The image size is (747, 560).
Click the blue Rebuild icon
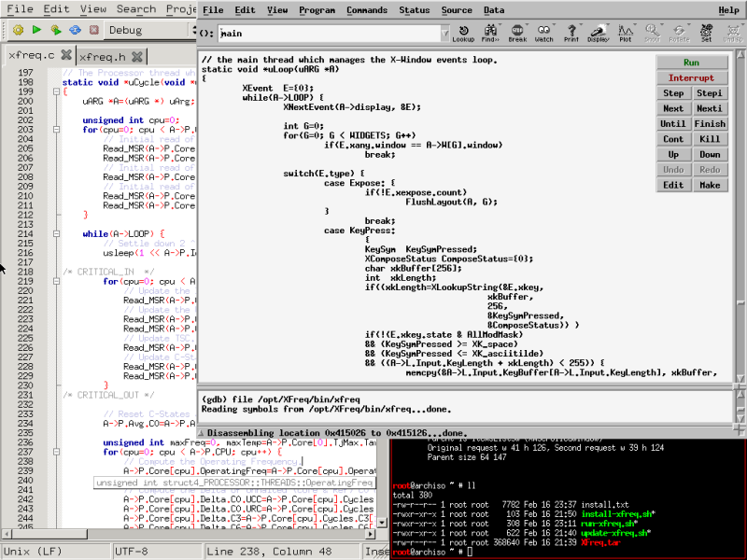[x=75, y=30]
